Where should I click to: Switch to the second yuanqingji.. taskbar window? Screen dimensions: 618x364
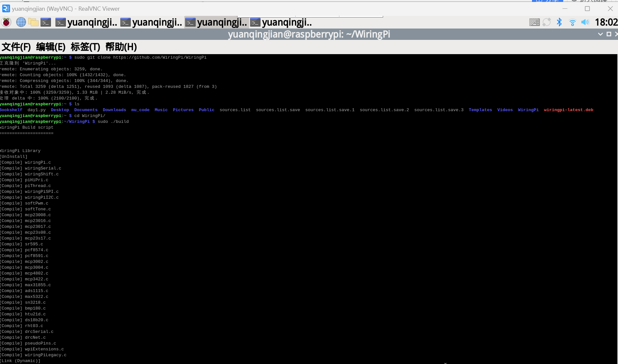pyautogui.click(x=151, y=22)
